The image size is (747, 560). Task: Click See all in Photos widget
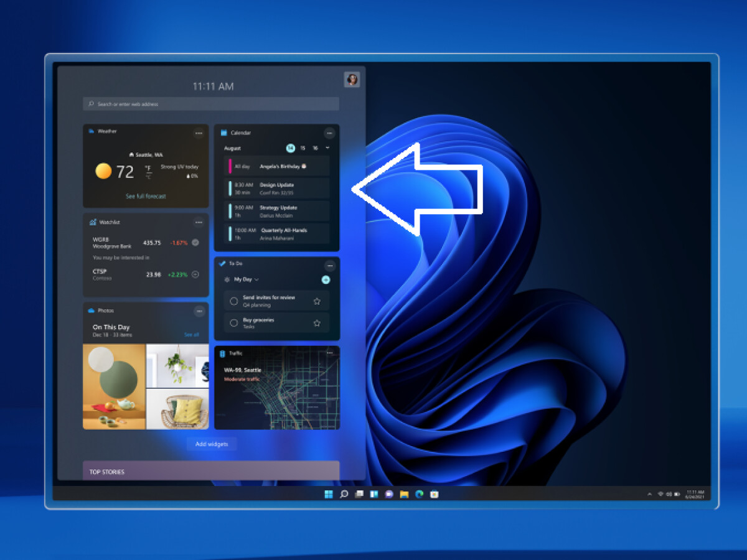[x=192, y=335]
